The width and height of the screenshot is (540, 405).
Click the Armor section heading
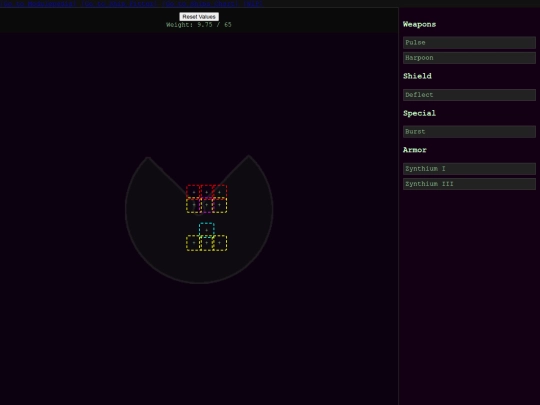[x=415, y=150]
